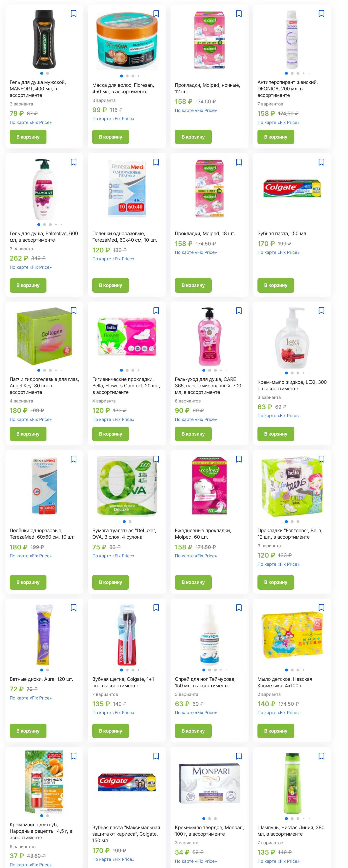Bookmark Aura cotton pads 120 шт.
The image size is (348, 868).
tap(73, 607)
